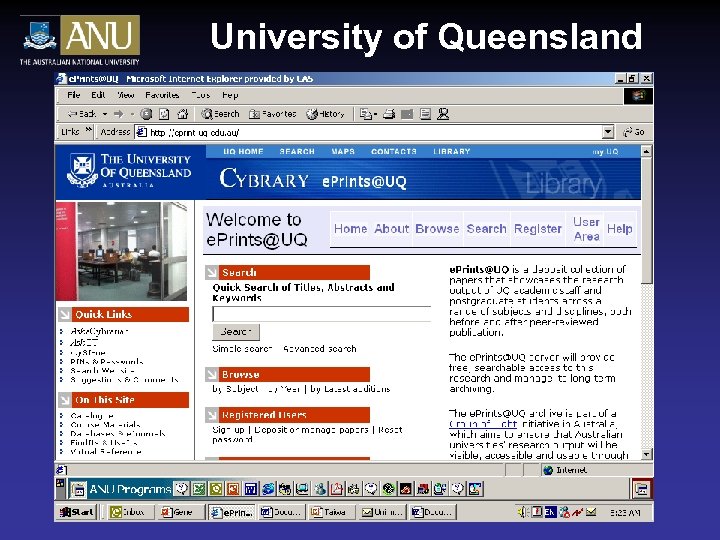The image size is (720, 540).
Task: Click the Messenger icon at toolbar end
Action: tap(443, 114)
